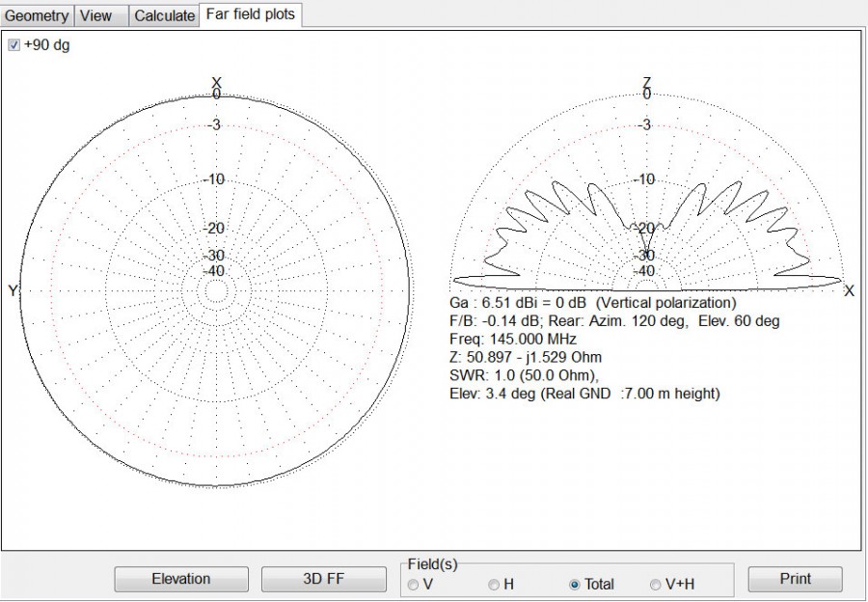Image resolution: width=868 pixels, height=602 pixels.
Task: Click the Print button
Action: [794, 579]
